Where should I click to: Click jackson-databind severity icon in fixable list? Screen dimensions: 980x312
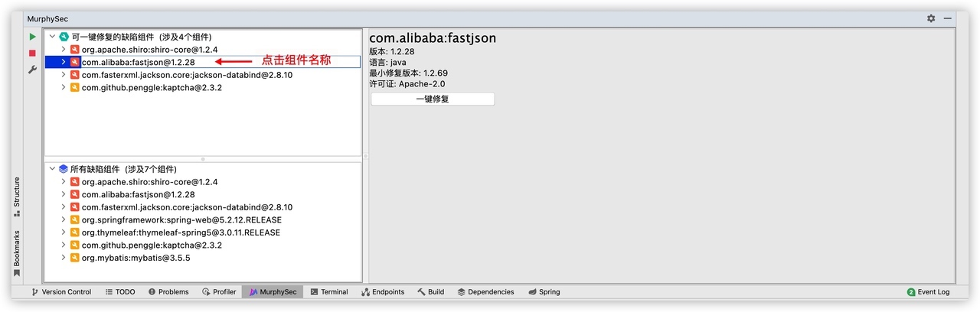point(75,75)
